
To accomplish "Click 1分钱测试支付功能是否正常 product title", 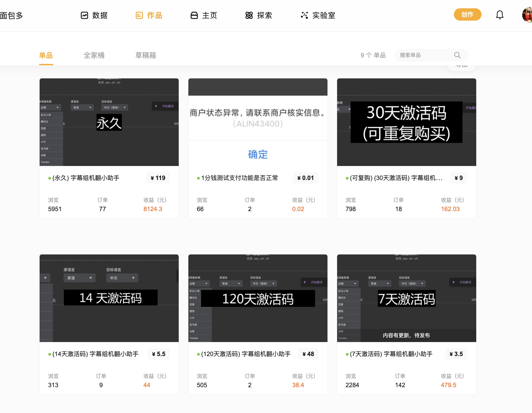I will tap(239, 178).
